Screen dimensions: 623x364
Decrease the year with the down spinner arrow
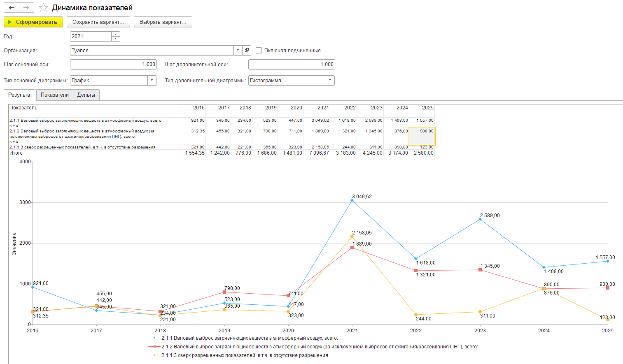[116, 39]
